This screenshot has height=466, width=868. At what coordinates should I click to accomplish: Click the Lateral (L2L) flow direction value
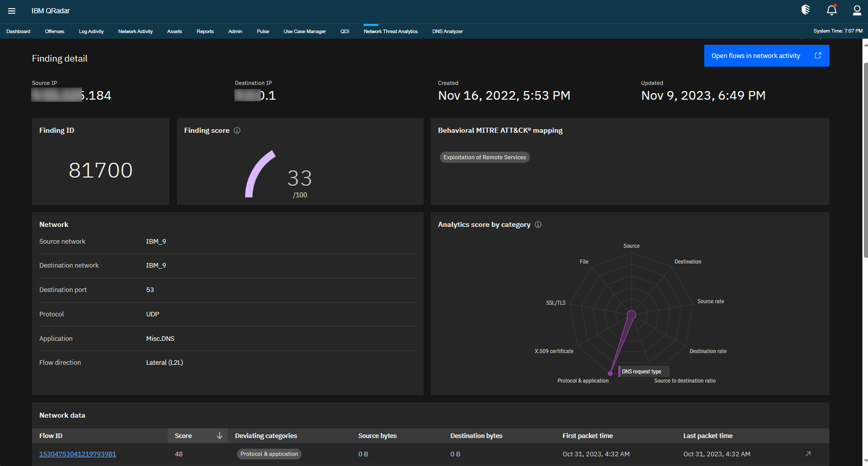164,362
